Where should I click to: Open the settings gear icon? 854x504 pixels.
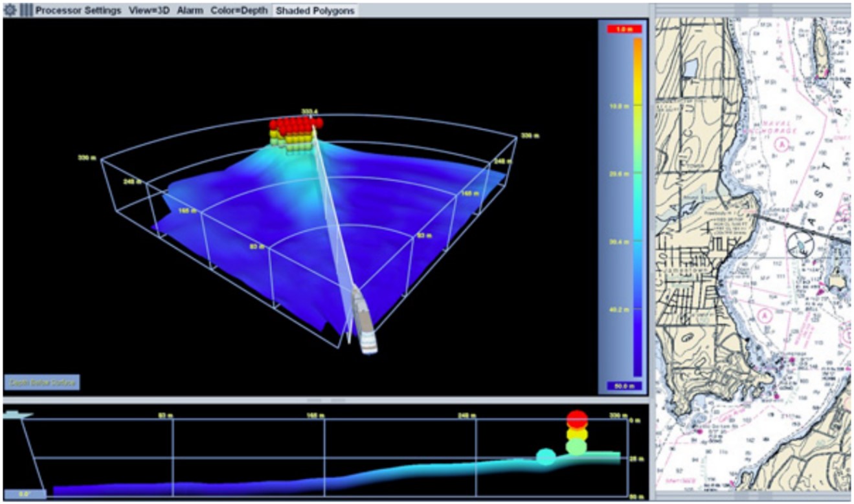10,11
